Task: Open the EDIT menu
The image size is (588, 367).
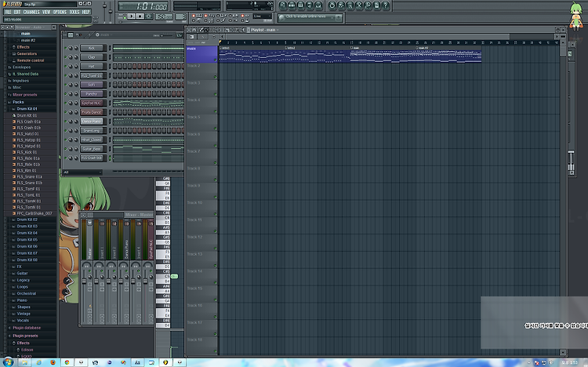Action: pyautogui.click(x=17, y=12)
